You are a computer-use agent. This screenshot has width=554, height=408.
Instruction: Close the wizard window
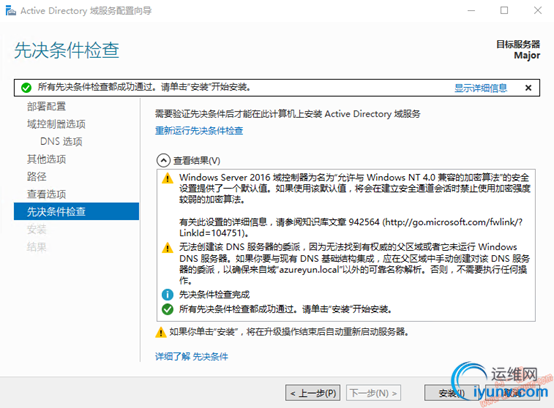[x=537, y=11]
